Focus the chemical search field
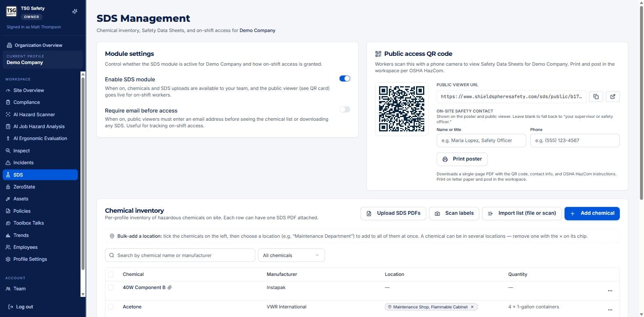This screenshot has width=644, height=317. [x=180, y=255]
